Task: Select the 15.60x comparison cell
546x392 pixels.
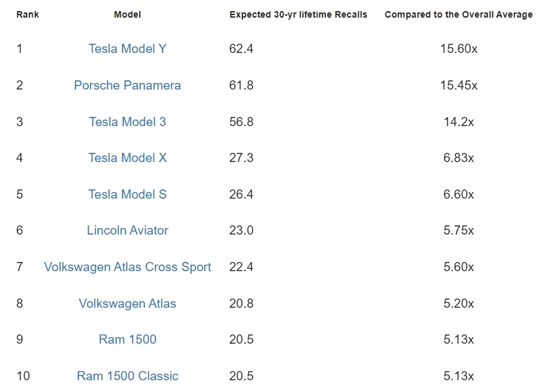Action: 458,49
